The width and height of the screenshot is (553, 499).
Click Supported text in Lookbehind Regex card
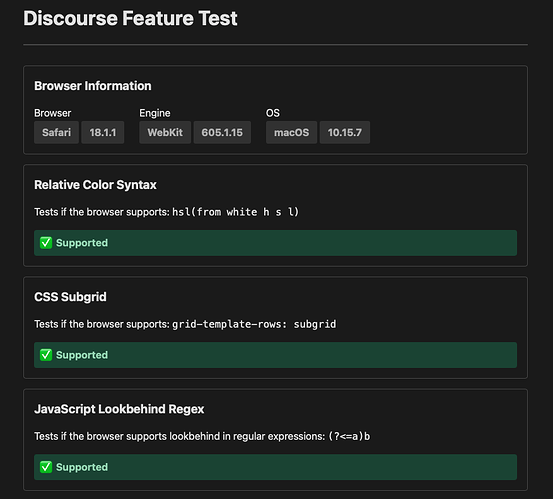(82, 467)
